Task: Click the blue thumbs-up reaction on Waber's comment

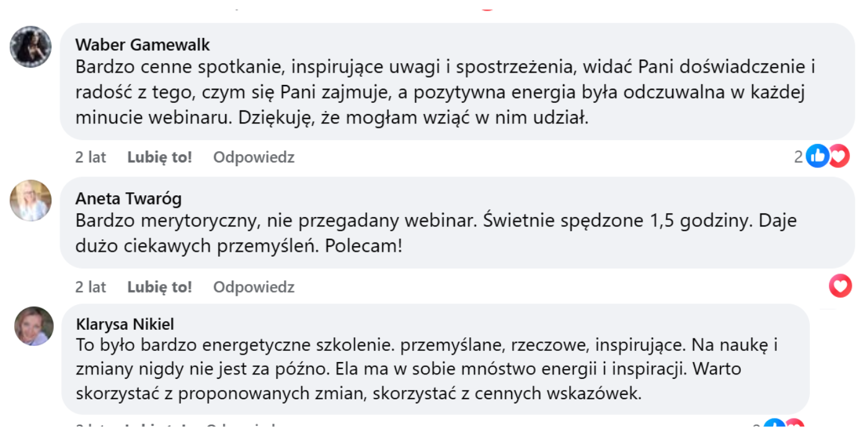Action: [x=818, y=156]
